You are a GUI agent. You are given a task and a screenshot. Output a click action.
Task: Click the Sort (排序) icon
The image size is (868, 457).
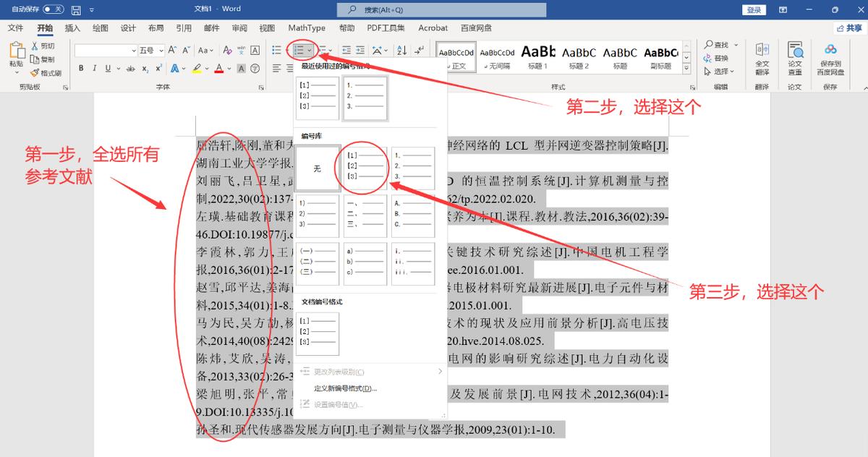[x=400, y=51]
